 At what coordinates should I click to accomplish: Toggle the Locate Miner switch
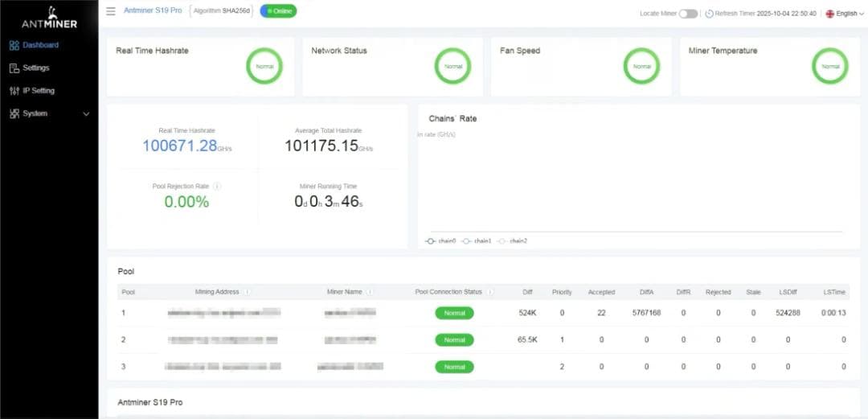coord(688,14)
